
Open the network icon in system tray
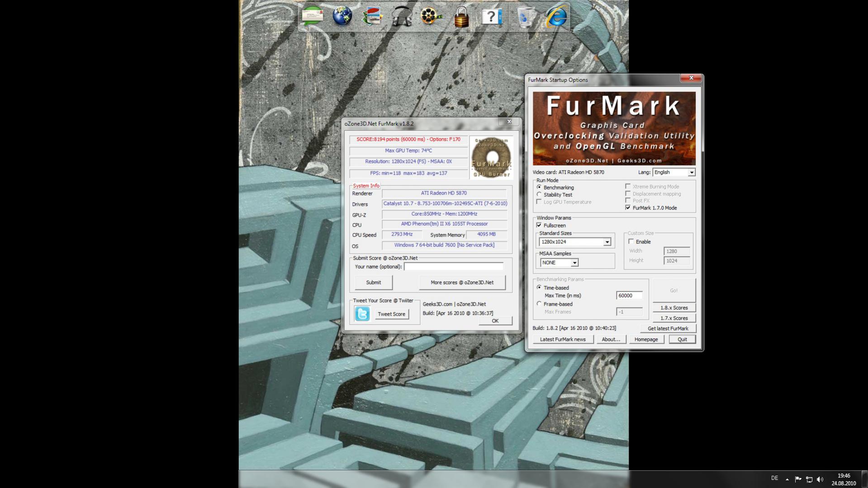click(x=809, y=479)
